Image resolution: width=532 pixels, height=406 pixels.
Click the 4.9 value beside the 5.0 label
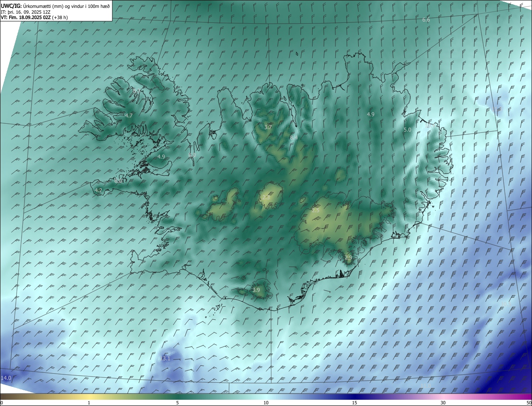click(x=370, y=114)
